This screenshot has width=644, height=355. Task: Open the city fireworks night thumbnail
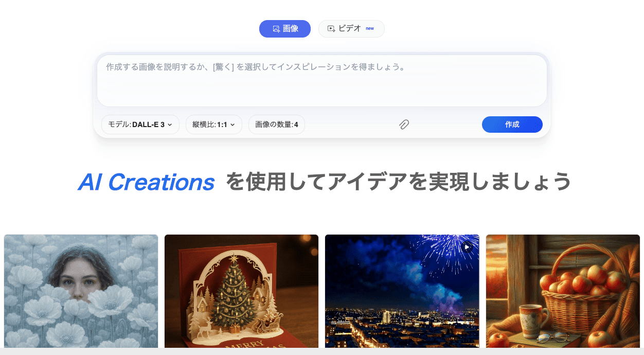point(402,291)
